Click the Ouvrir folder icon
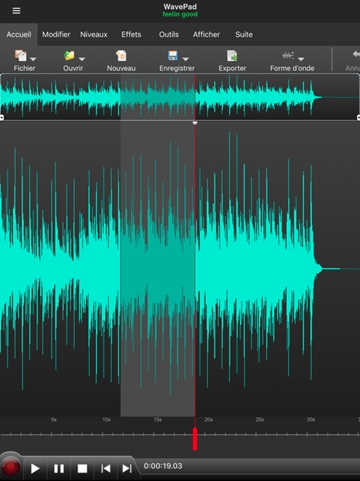Viewport: 360px width, 481px height. click(69, 55)
